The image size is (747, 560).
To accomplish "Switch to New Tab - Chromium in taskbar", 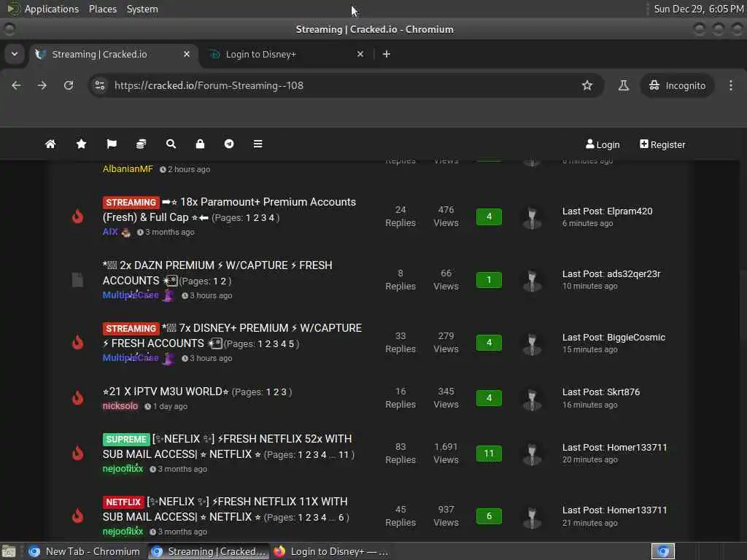I will pos(85,551).
